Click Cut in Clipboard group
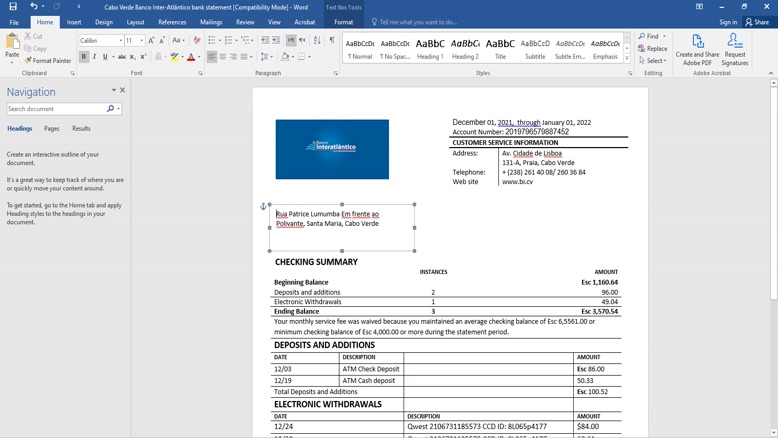The width and height of the screenshot is (778, 438). pyautogui.click(x=33, y=36)
